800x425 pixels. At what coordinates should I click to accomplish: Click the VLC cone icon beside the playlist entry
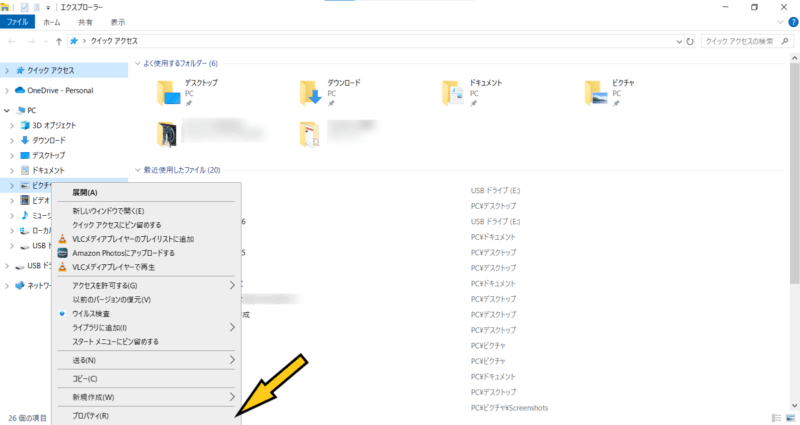click(62, 239)
